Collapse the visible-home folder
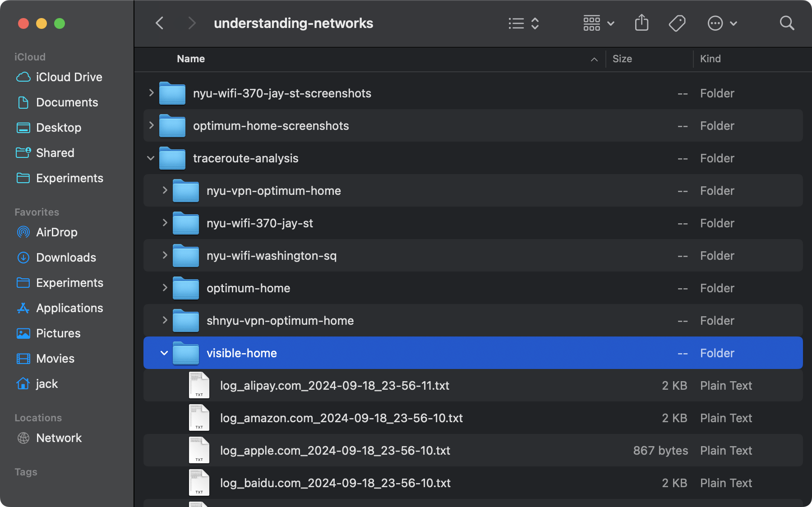 pos(164,353)
